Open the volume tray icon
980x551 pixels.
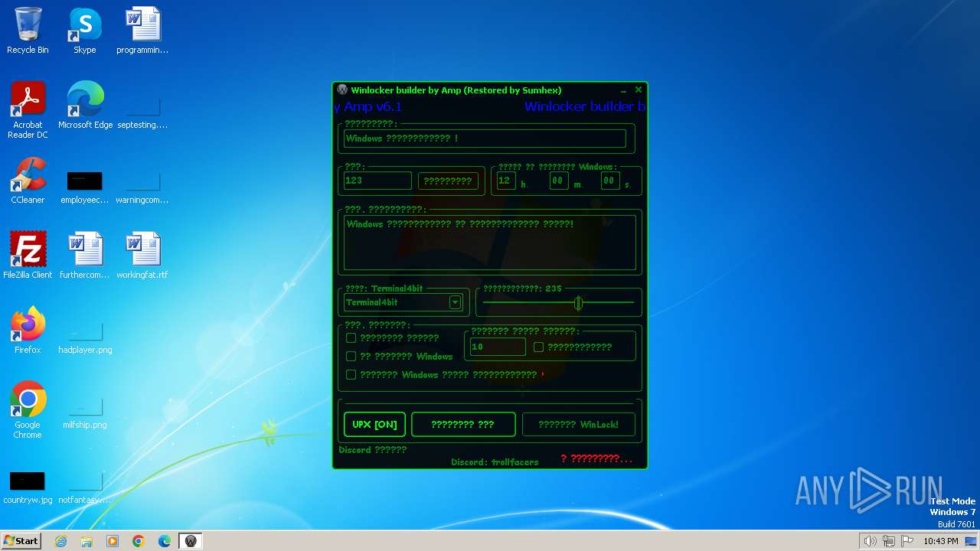[x=870, y=541]
